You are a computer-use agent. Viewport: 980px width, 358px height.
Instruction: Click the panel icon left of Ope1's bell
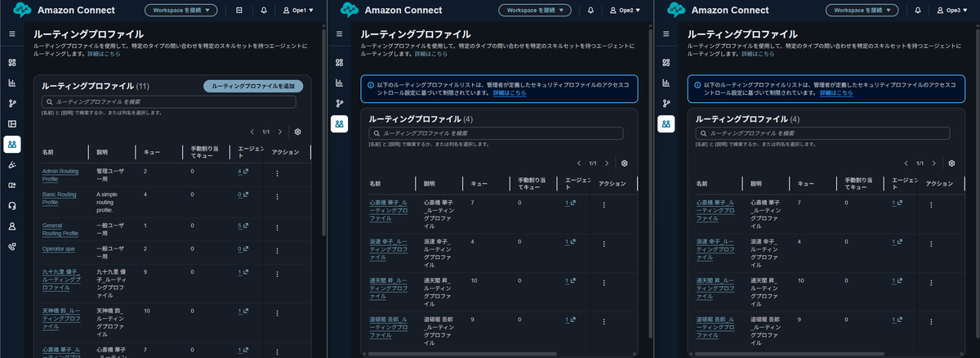click(x=238, y=11)
